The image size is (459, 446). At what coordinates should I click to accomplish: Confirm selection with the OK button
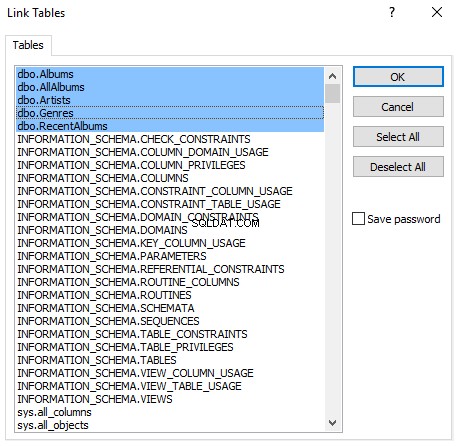[398, 77]
